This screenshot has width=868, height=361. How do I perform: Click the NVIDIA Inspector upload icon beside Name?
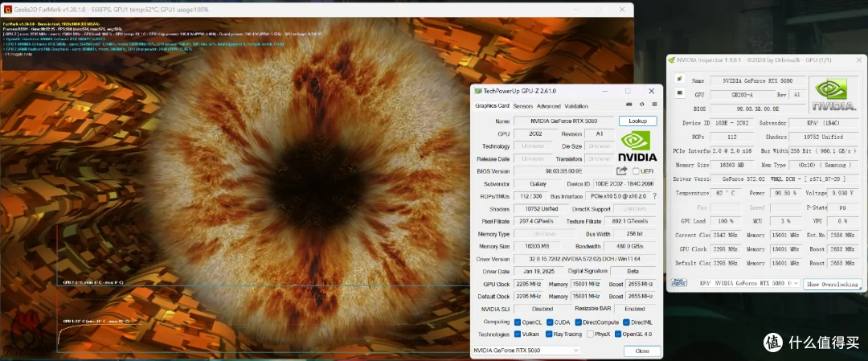pos(679,79)
